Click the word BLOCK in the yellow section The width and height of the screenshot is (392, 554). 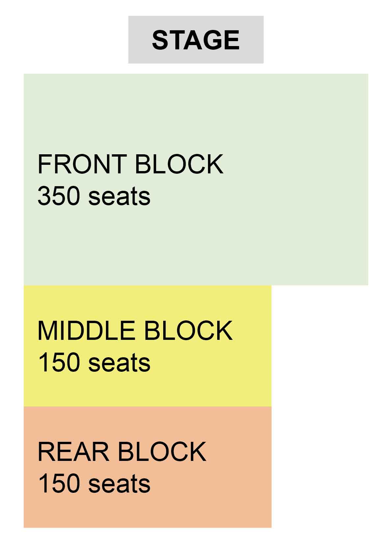[188, 330]
